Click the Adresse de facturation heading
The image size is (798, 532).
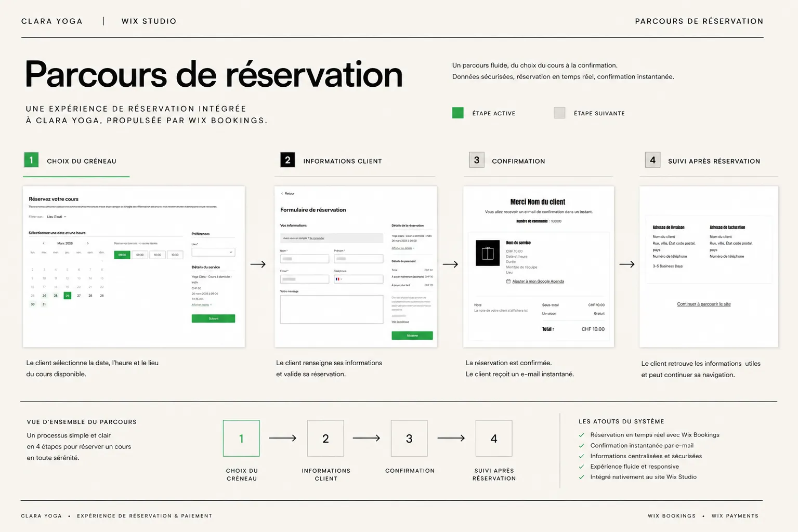(x=727, y=227)
